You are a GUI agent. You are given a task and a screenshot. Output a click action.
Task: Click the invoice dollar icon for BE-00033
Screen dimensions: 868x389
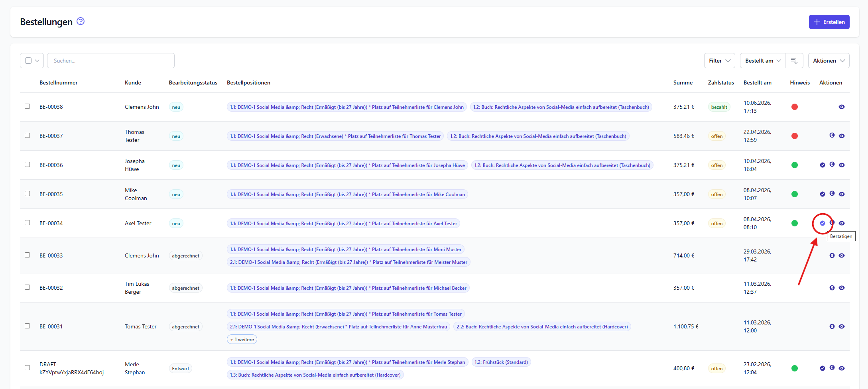pyautogui.click(x=832, y=255)
